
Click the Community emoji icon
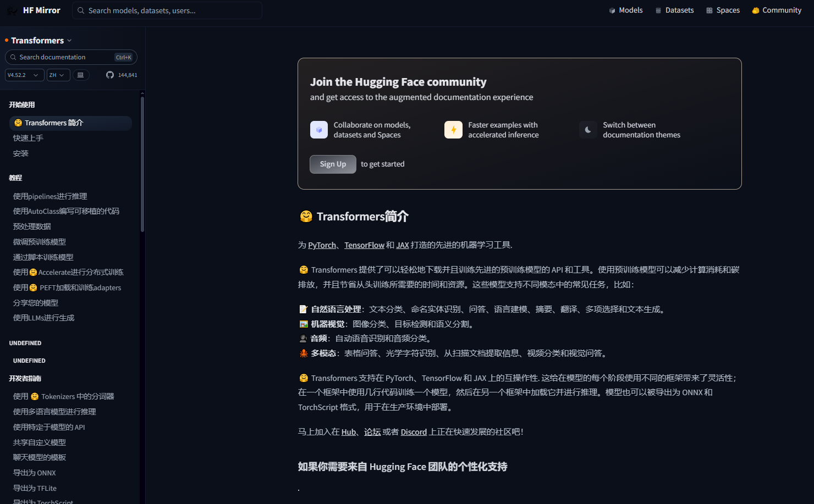[x=756, y=10]
